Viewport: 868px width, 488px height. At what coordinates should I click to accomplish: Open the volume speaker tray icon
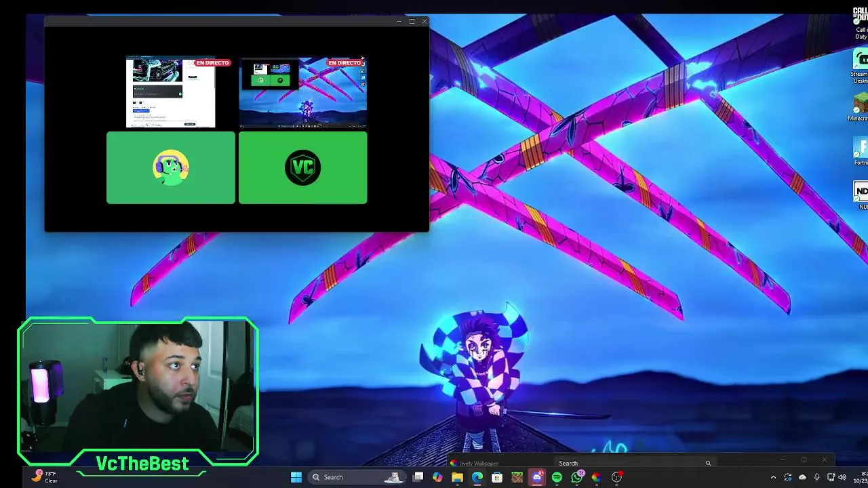842,477
